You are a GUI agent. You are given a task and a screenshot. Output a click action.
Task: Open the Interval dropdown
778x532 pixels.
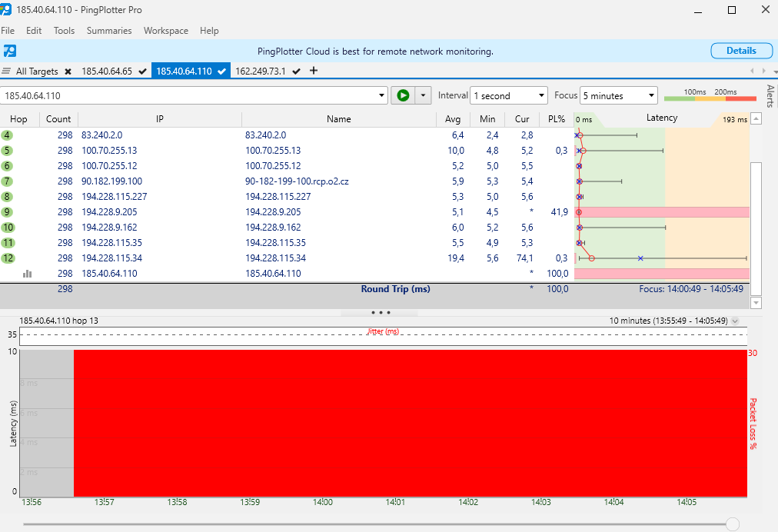tap(508, 96)
